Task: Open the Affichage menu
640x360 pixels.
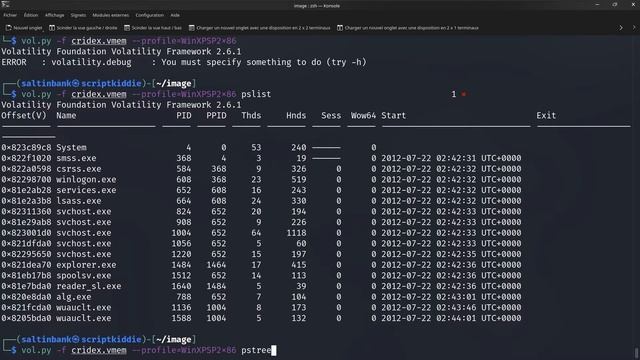Action: [x=54, y=15]
